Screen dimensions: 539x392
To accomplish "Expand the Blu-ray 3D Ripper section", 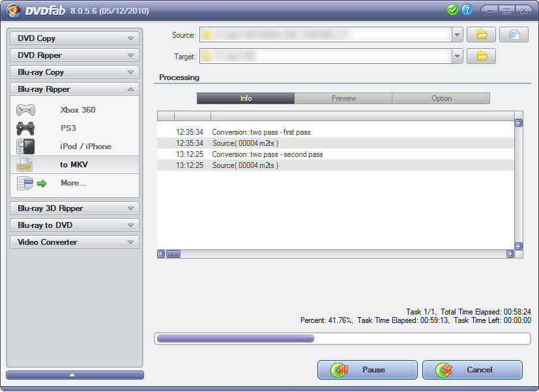I will pos(74,208).
